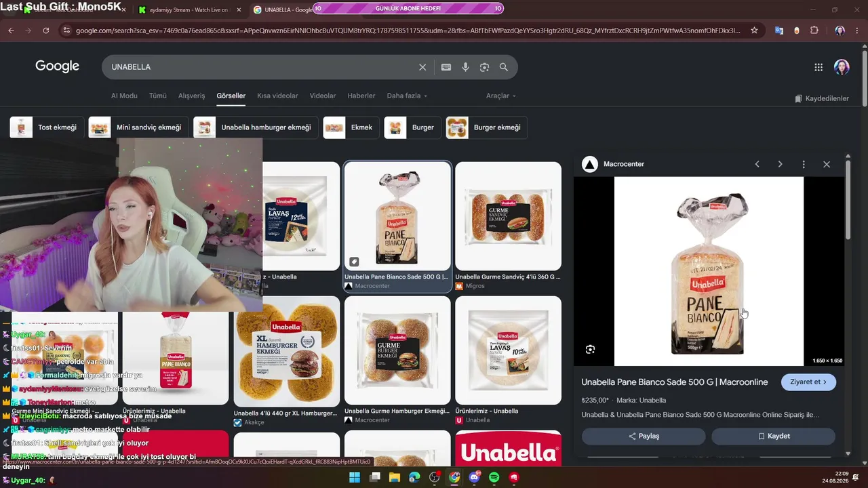Screen dimensions: 868x488
Task: Filter by Unabella hamburger ekmeği chip
Action: coord(254,127)
